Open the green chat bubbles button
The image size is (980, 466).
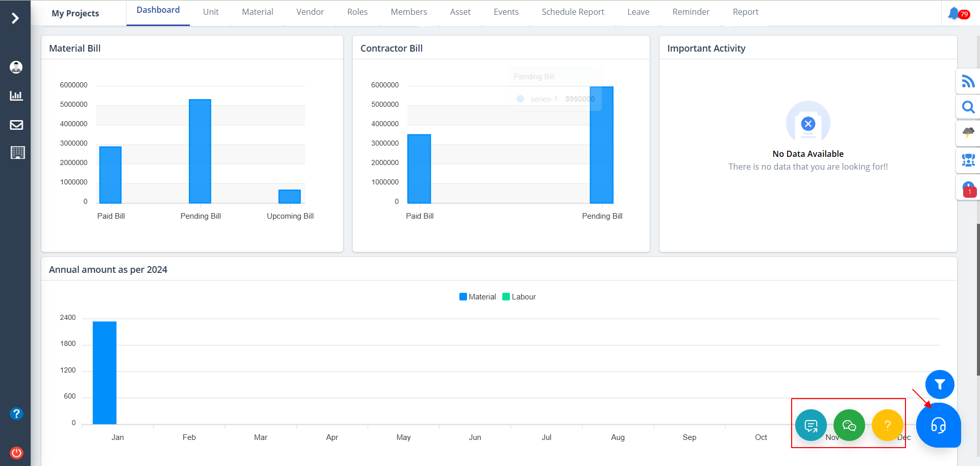(x=849, y=425)
